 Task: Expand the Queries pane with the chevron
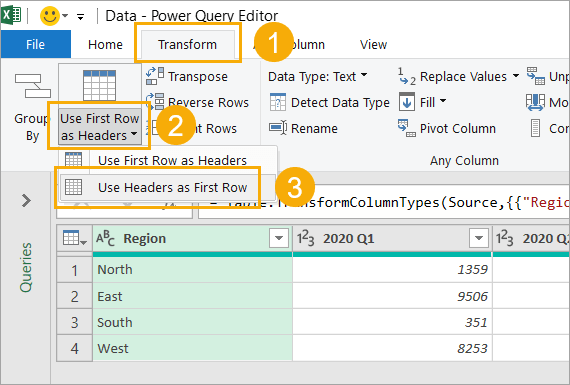coord(26,200)
